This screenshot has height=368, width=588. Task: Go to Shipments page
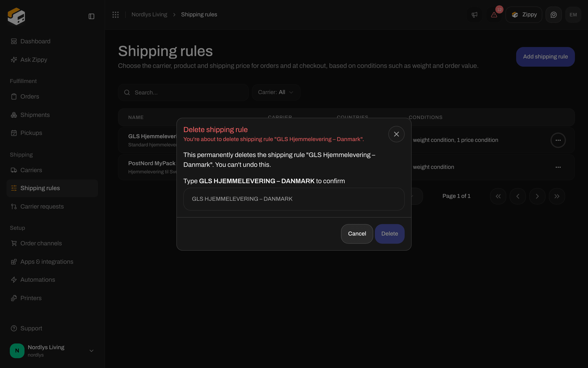pyautogui.click(x=52, y=115)
